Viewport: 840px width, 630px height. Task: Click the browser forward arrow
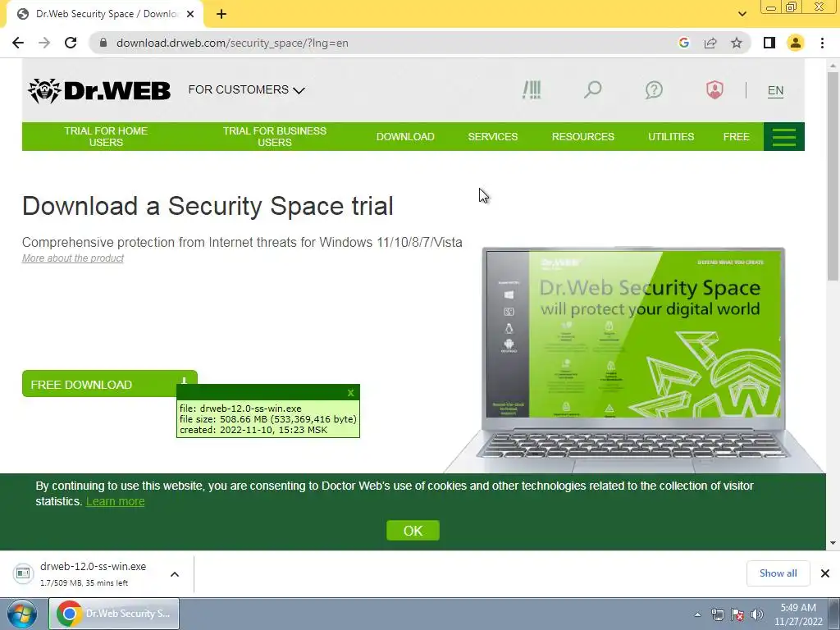click(x=44, y=43)
